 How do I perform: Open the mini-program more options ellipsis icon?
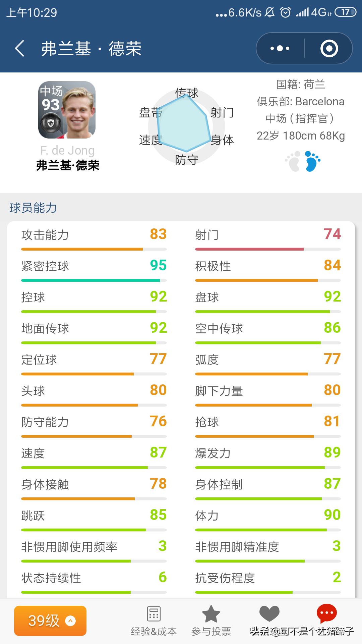tap(279, 48)
